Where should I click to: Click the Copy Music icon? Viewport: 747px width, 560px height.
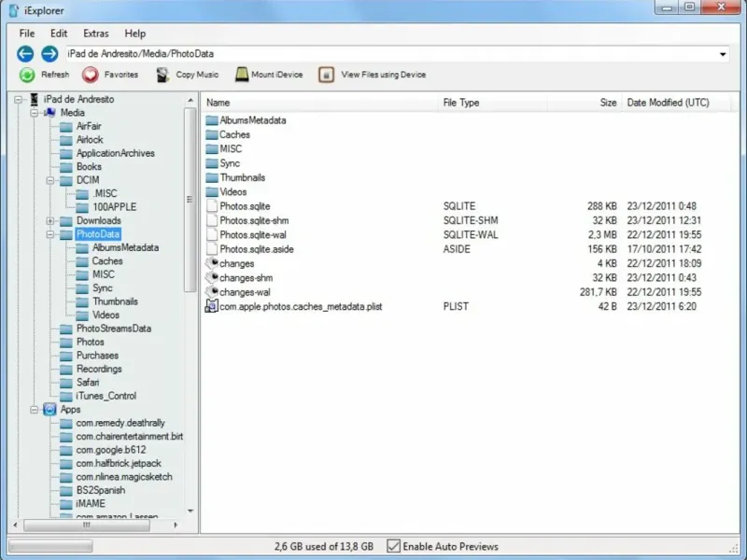pyautogui.click(x=162, y=75)
